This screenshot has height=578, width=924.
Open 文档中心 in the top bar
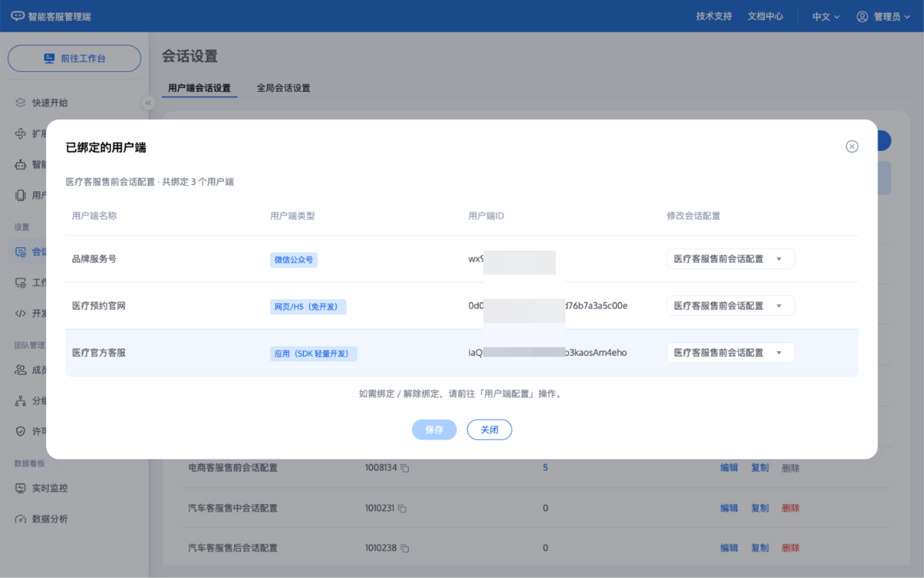click(x=766, y=16)
